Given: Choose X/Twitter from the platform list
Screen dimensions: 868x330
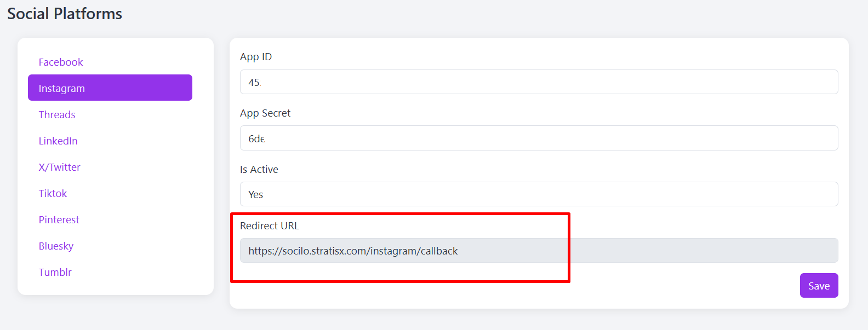Looking at the screenshot, I should 59,167.
